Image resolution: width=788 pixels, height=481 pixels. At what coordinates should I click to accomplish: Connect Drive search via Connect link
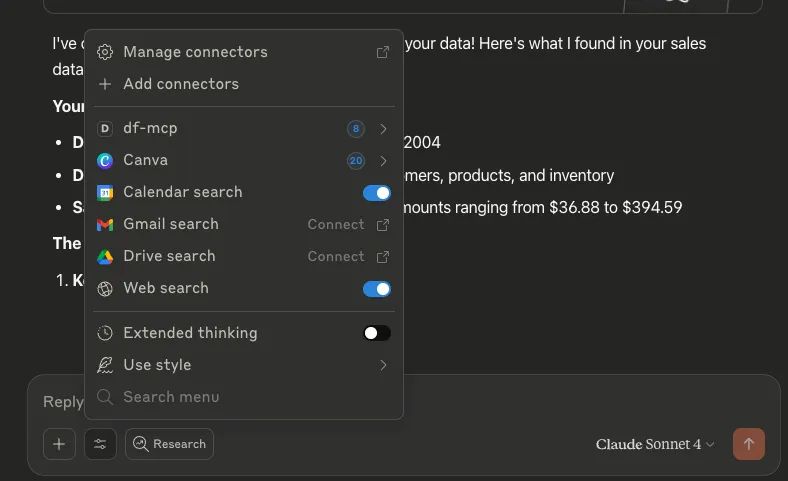point(336,257)
